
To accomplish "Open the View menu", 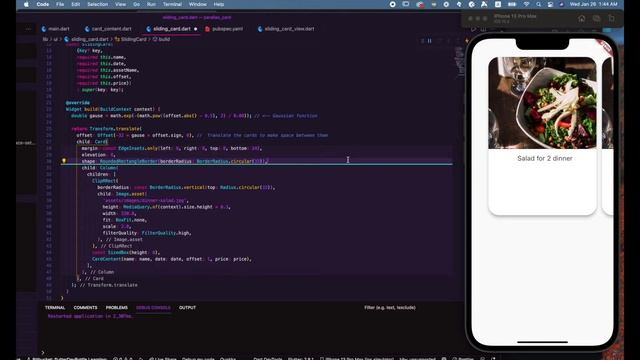I will 120,4.
